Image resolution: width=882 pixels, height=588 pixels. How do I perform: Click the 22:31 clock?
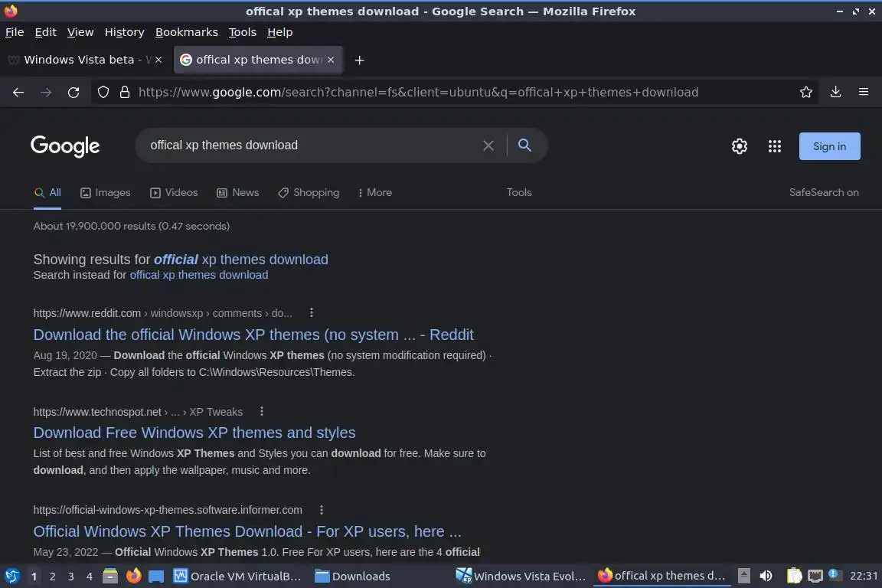[x=864, y=577]
